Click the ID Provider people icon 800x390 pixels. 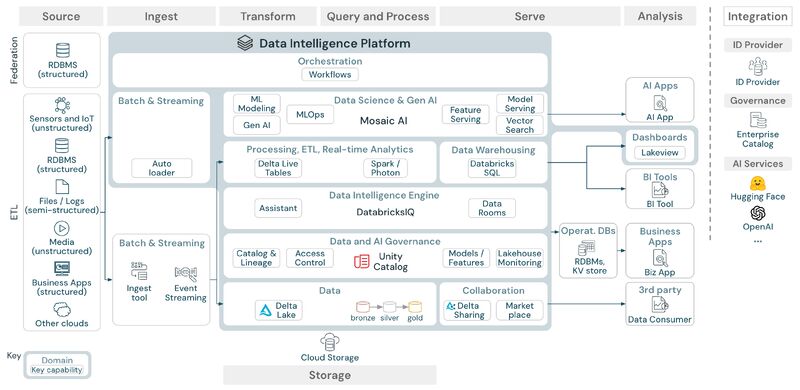point(758,66)
